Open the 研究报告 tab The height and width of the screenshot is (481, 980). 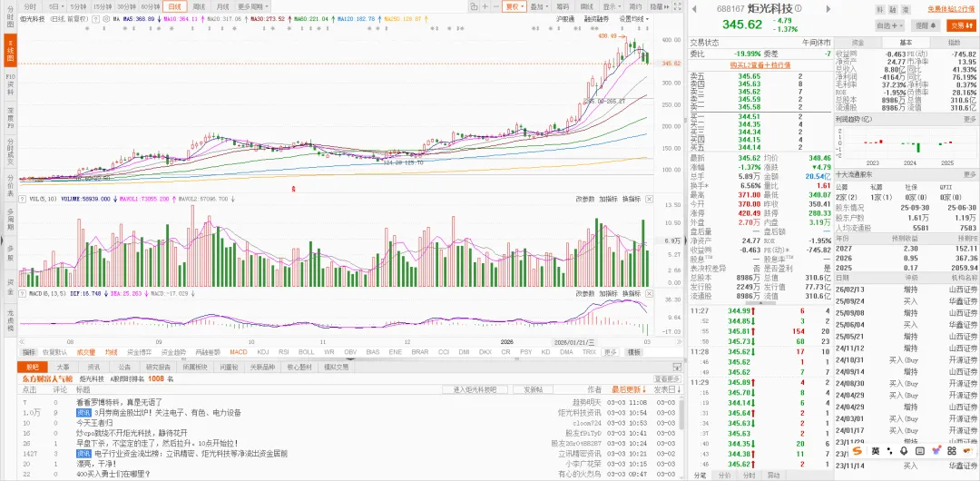(158, 368)
